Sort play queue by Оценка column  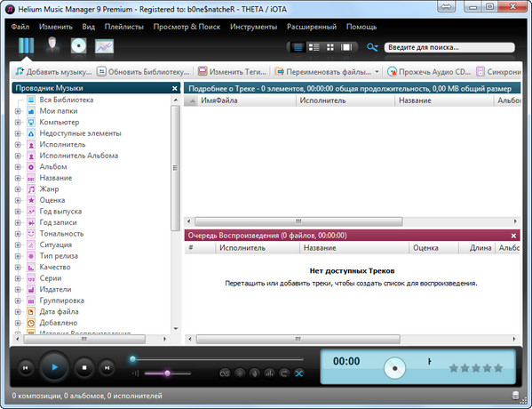click(x=433, y=248)
